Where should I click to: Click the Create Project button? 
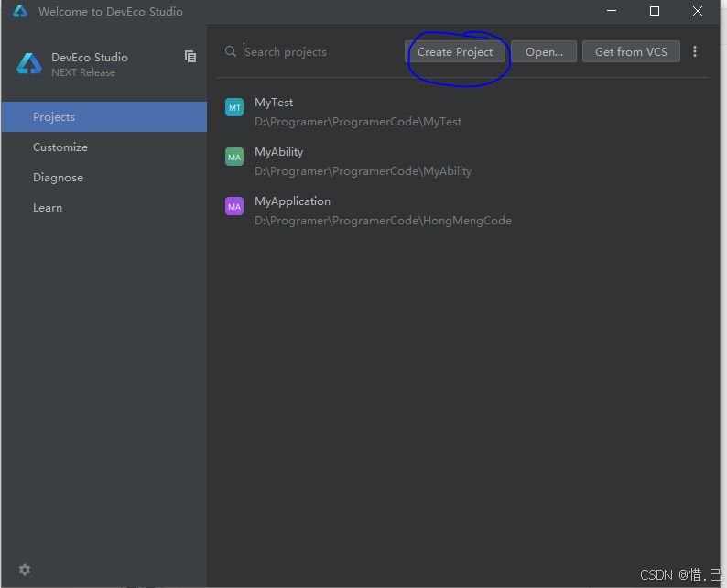coord(455,51)
